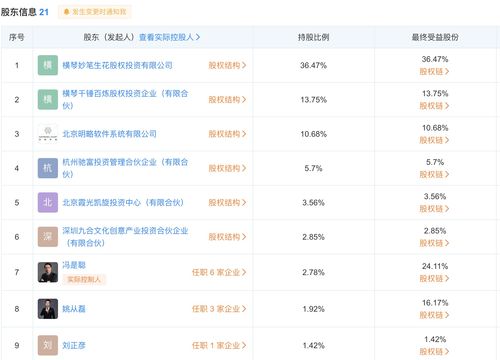This screenshot has height=360, width=500.
Task: Open 任职 3 家企业 link
Action: pos(219,309)
